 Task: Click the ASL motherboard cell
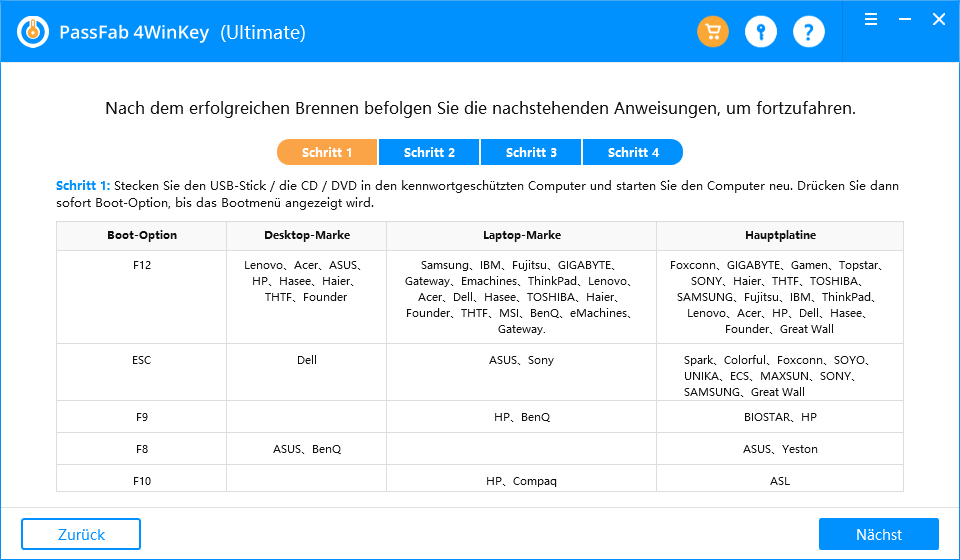pos(780,479)
